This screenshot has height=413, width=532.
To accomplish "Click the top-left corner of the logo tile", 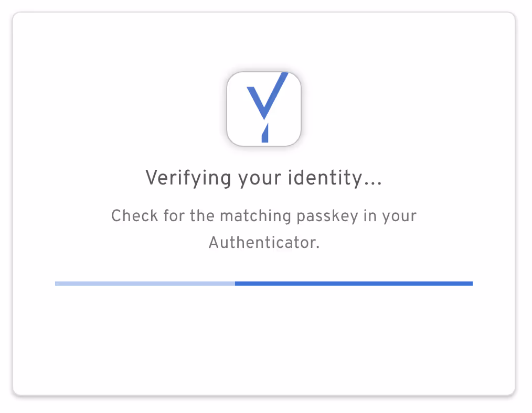I will click(231, 76).
